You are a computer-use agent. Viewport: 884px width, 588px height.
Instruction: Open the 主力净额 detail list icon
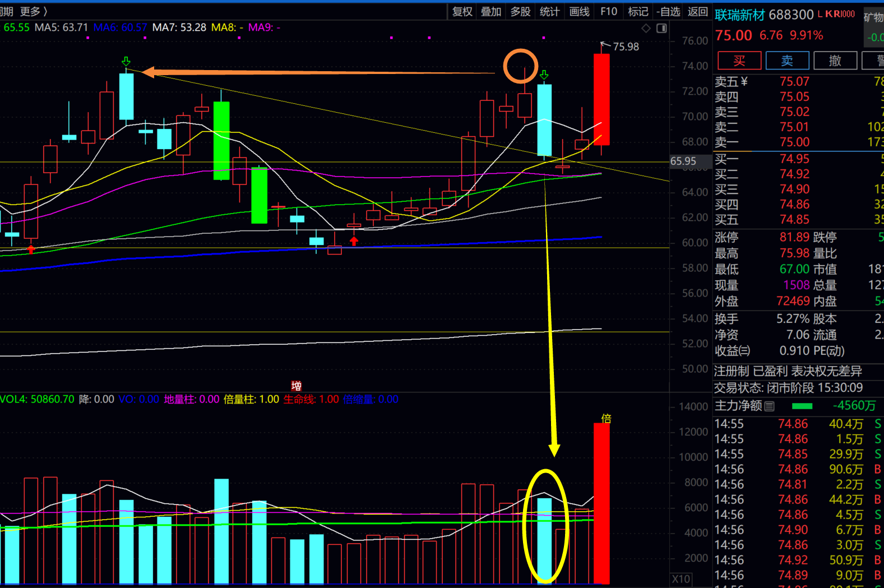[x=770, y=406]
